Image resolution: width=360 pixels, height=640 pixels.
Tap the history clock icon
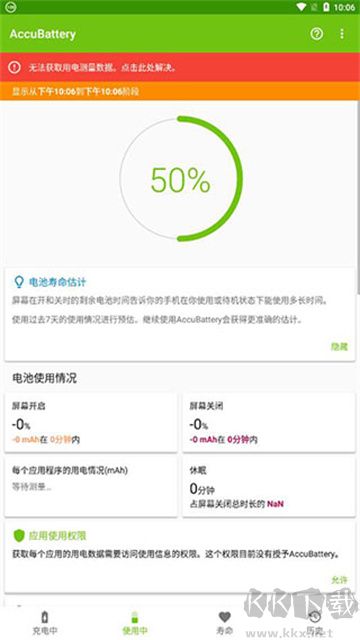pyautogui.click(x=315, y=617)
